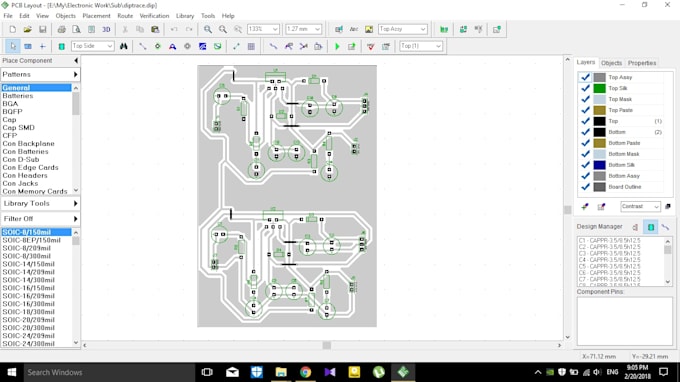This screenshot has width=680, height=382.
Task: Select the components view in Design Manager
Action: [x=651, y=227]
